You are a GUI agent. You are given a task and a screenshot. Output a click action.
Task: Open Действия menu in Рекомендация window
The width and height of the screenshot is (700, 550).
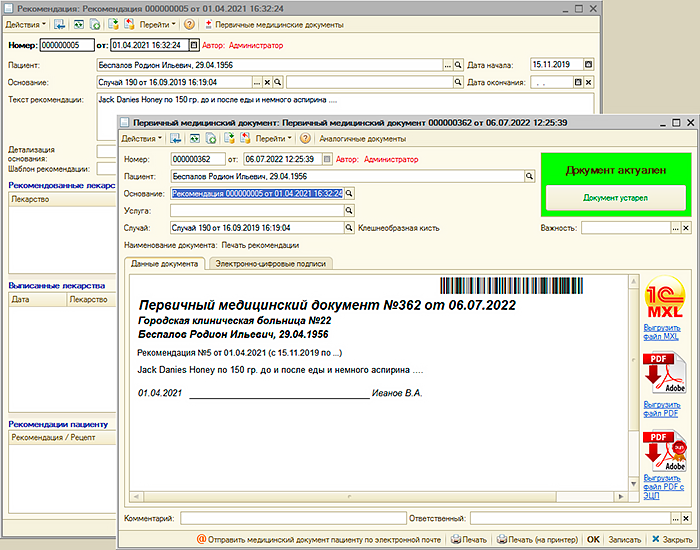pyautogui.click(x=27, y=23)
